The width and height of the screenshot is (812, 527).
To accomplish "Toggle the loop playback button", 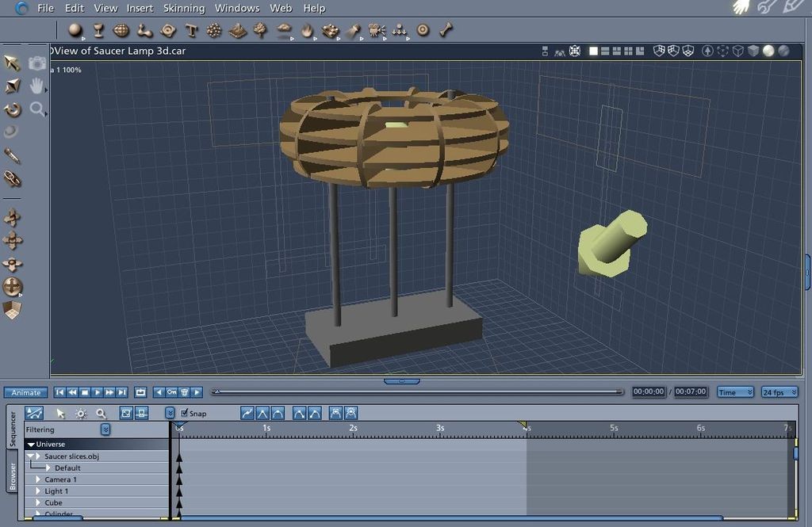I will click(x=140, y=392).
